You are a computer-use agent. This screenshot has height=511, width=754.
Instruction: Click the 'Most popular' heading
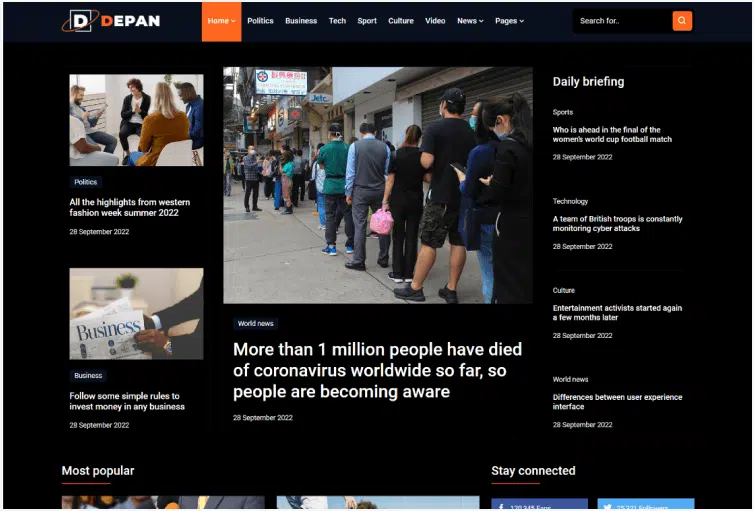pos(98,471)
